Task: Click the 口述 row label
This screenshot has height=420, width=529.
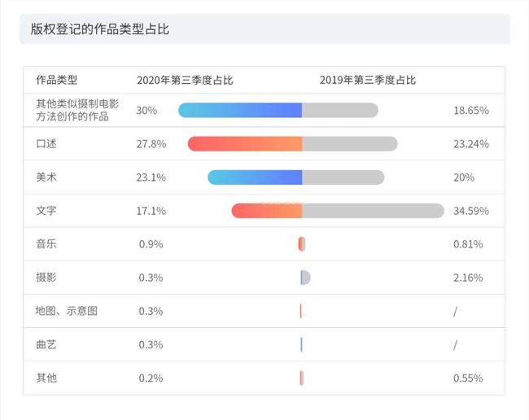Action: point(46,144)
